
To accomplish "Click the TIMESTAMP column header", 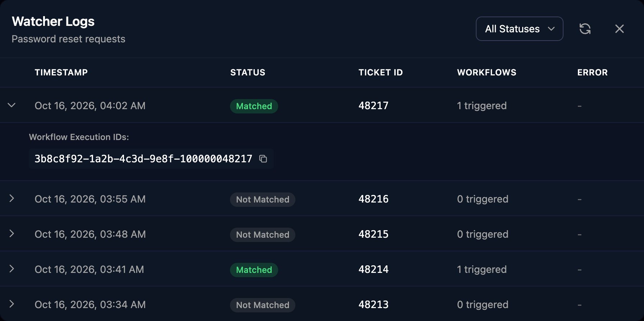I will click(x=61, y=73).
